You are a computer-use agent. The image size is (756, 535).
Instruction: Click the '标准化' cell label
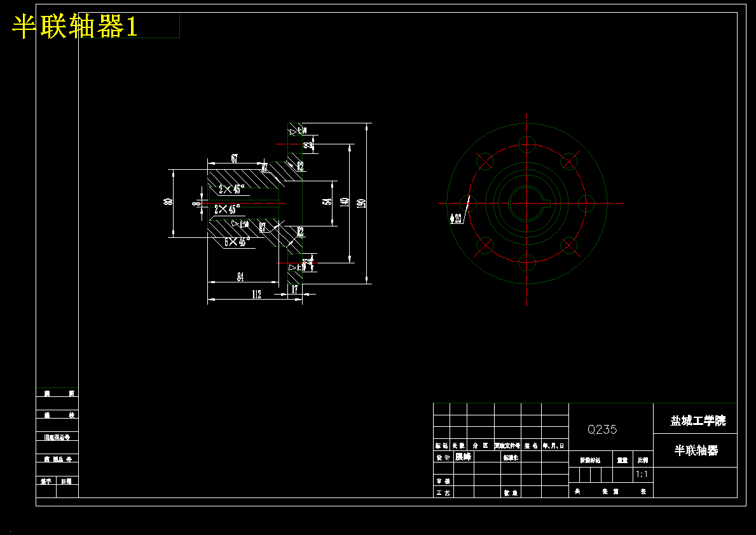click(511, 457)
